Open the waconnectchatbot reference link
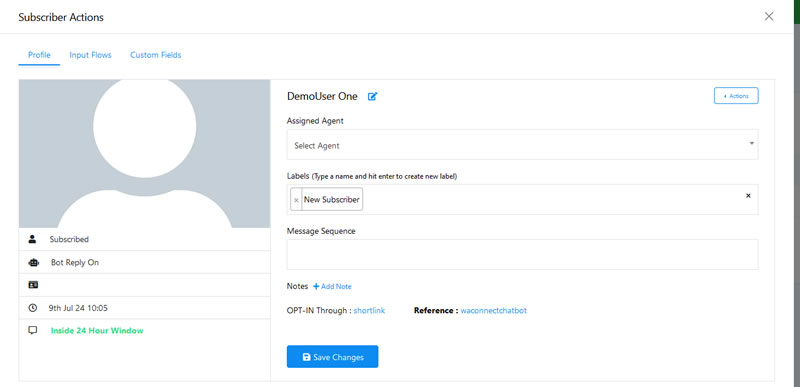This screenshot has height=387, width=800. tap(493, 311)
